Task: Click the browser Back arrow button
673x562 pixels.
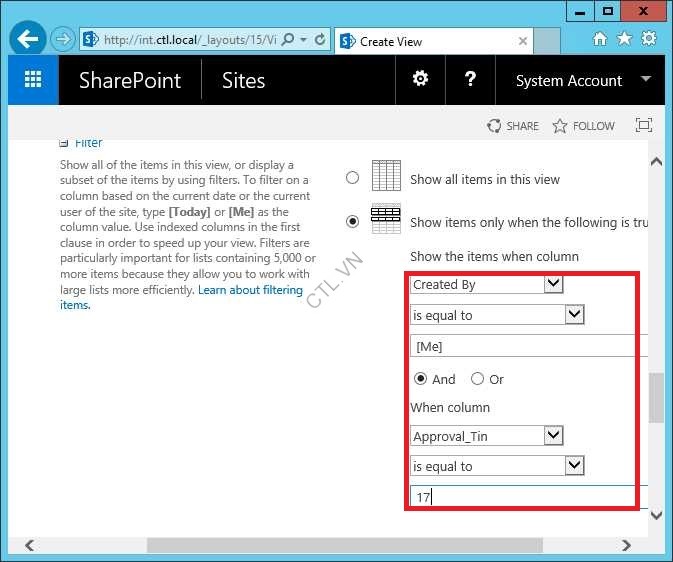Action: click(28, 40)
